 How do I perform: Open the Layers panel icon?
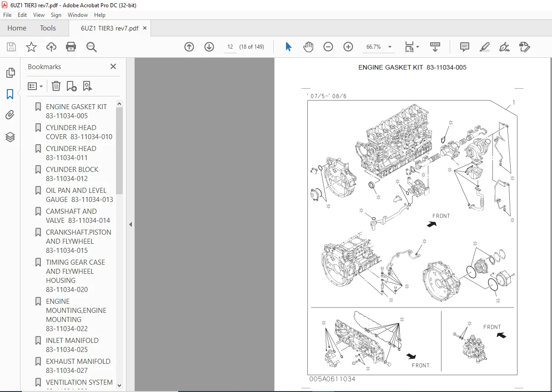(10, 137)
